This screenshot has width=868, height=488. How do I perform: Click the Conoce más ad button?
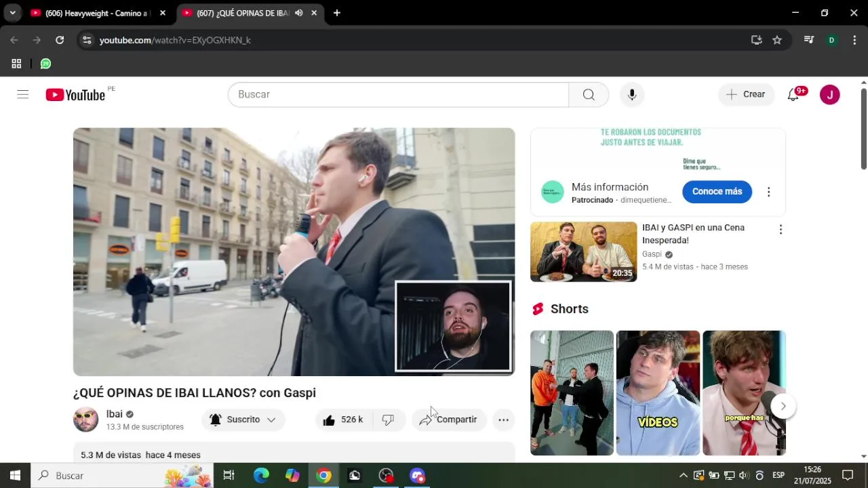click(717, 192)
